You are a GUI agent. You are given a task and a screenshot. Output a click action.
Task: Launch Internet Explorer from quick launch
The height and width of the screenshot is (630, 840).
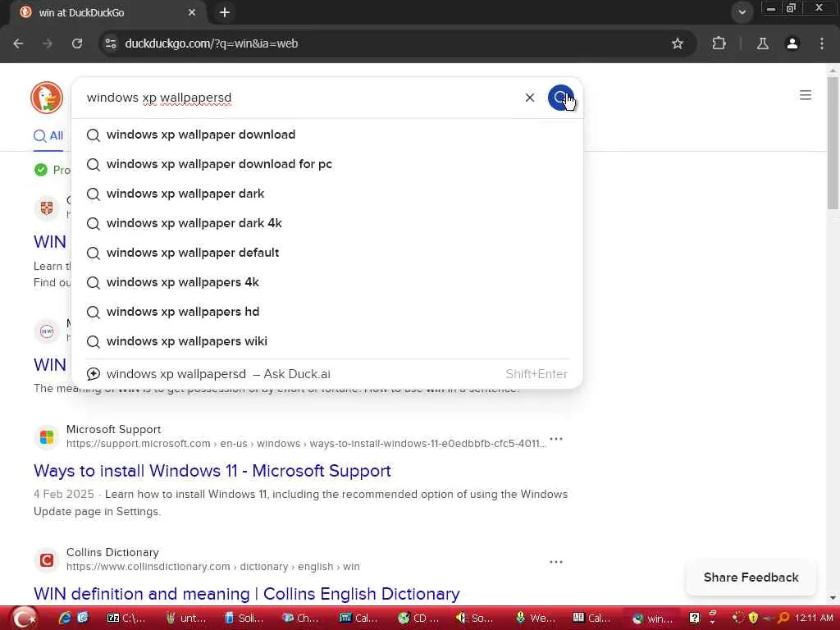(65, 619)
